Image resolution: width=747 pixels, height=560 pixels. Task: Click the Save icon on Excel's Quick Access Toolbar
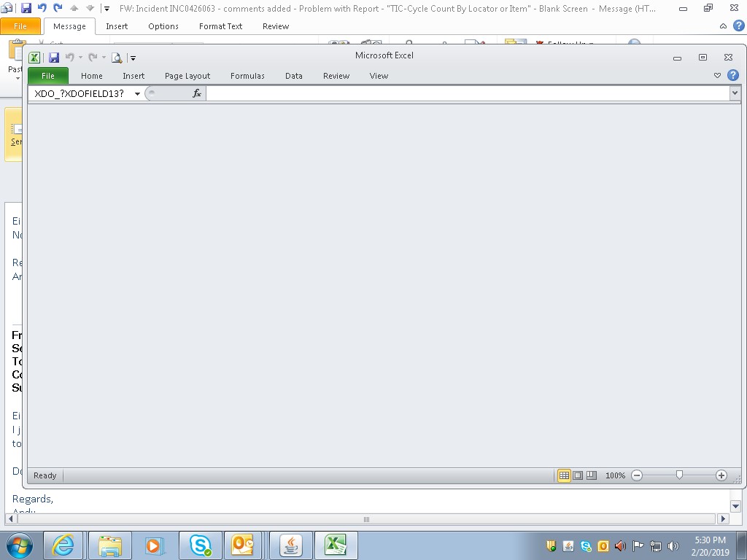click(x=54, y=57)
